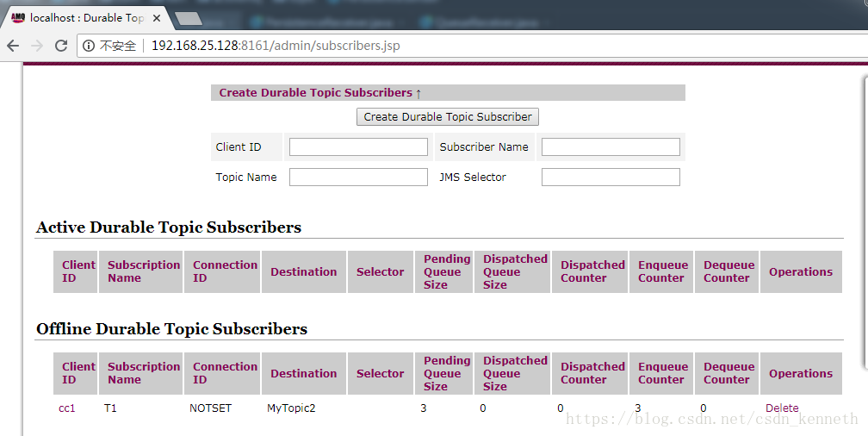Click the address bar URL
The height and width of the screenshot is (436, 868).
(x=276, y=46)
